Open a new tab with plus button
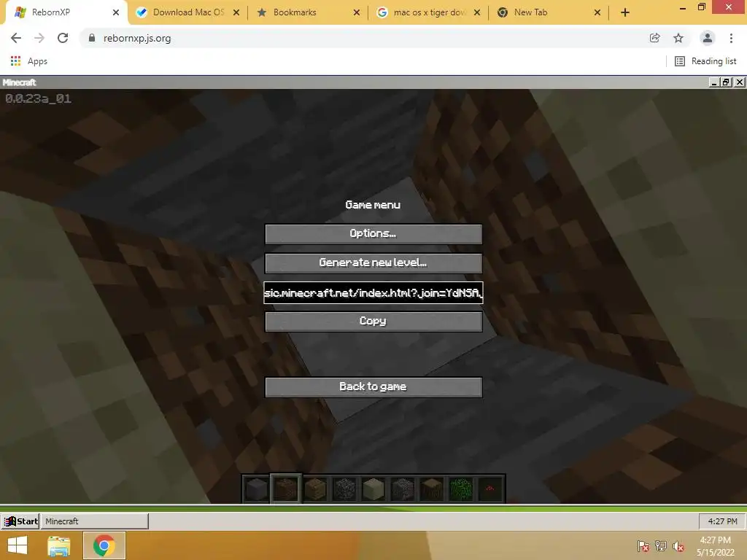This screenshot has width=747, height=560. [x=625, y=12]
